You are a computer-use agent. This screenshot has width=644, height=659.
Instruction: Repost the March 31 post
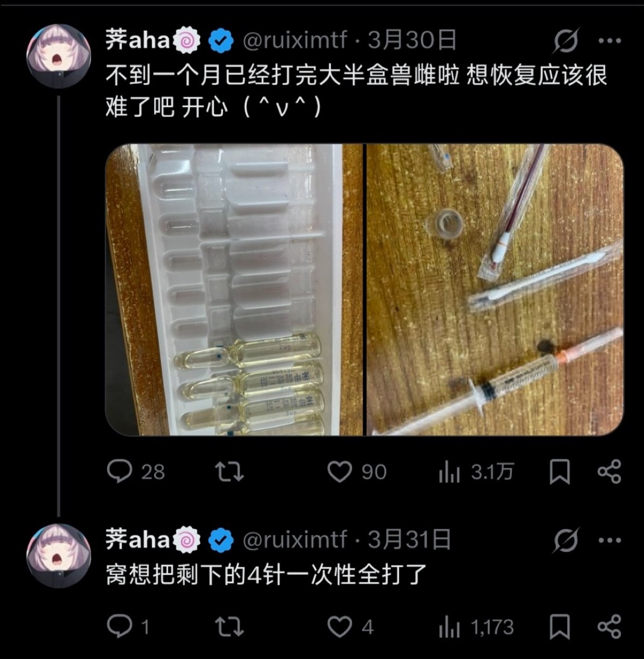click(229, 627)
